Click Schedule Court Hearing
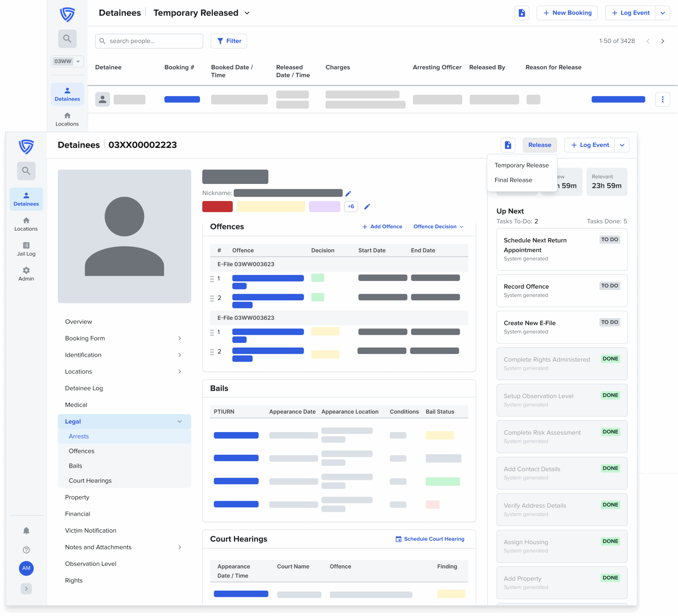 430,539
